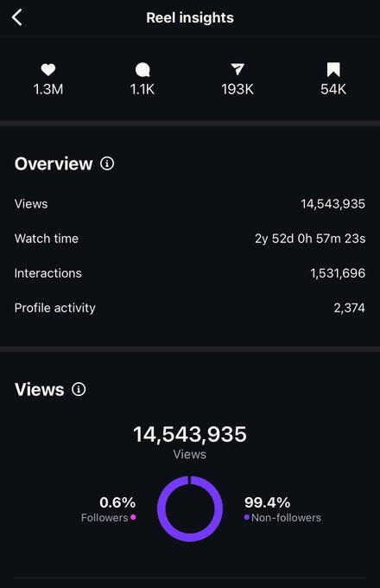Screen dimensions: 380x588
Task: Select the 193K shares count
Action: tap(237, 89)
